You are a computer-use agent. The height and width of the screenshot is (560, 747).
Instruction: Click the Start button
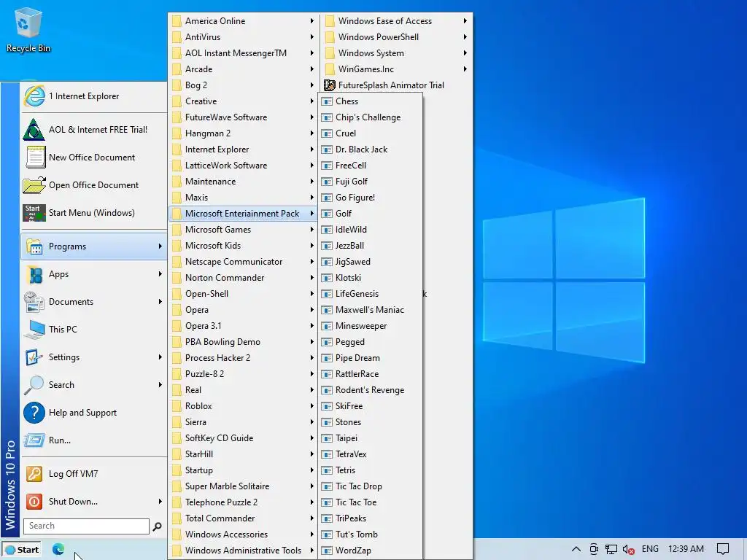pos(21,550)
